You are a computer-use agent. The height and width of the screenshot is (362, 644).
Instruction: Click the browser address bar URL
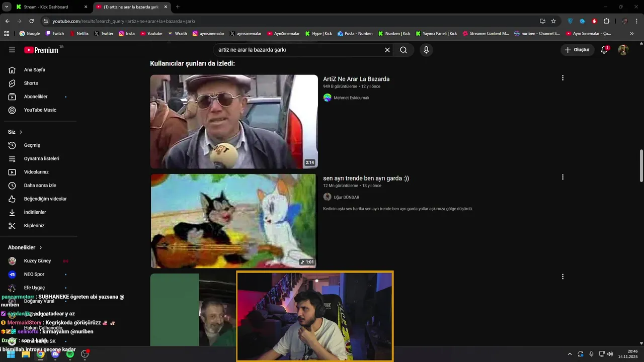point(123,21)
